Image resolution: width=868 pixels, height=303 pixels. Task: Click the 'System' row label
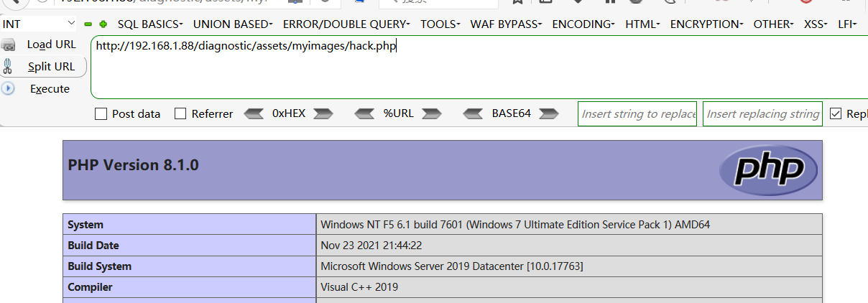[x=86, y=225]
